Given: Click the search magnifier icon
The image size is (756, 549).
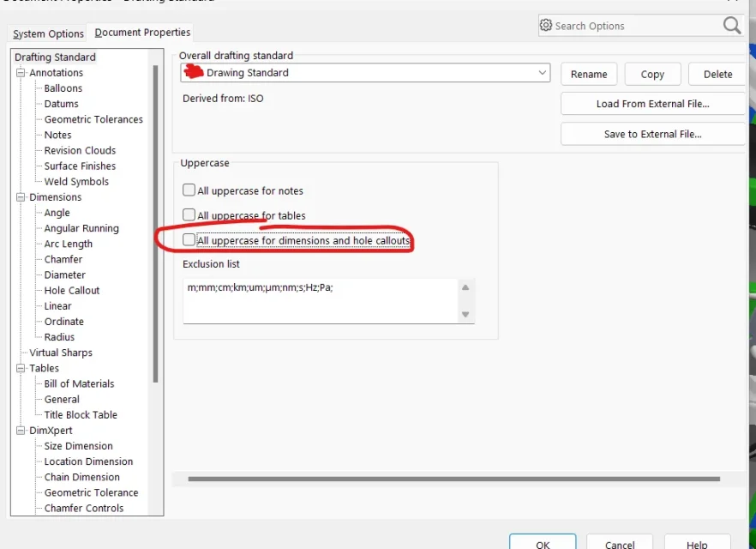Looking at the screenshot, I should point(731,25).
